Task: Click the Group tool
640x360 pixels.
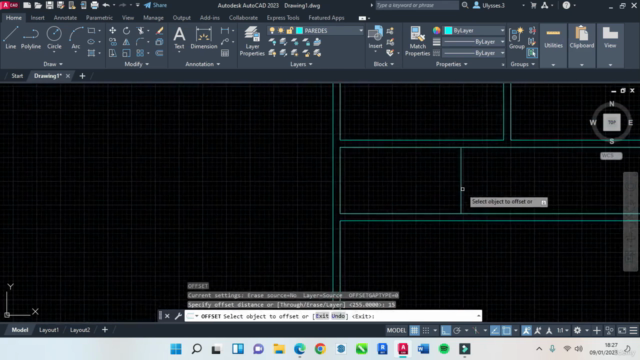Action: point(517,38)
